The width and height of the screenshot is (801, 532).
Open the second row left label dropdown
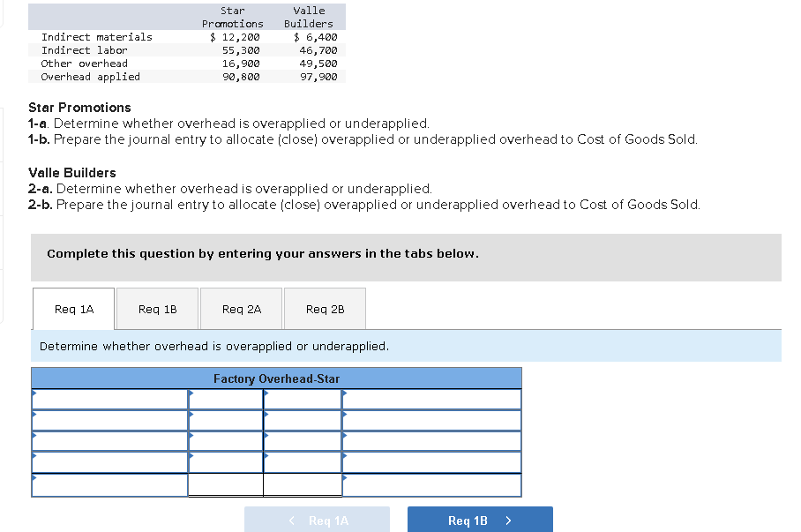click(109, 419)
